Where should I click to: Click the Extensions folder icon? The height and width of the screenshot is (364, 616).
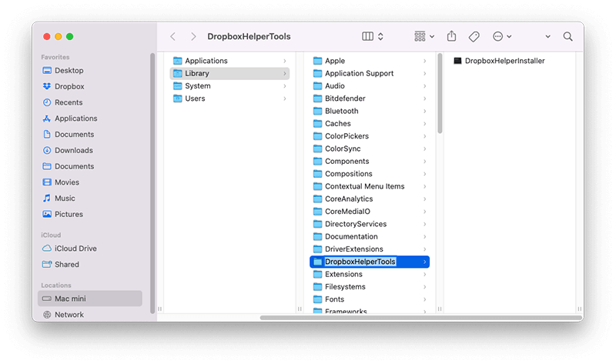coord(317,275)
